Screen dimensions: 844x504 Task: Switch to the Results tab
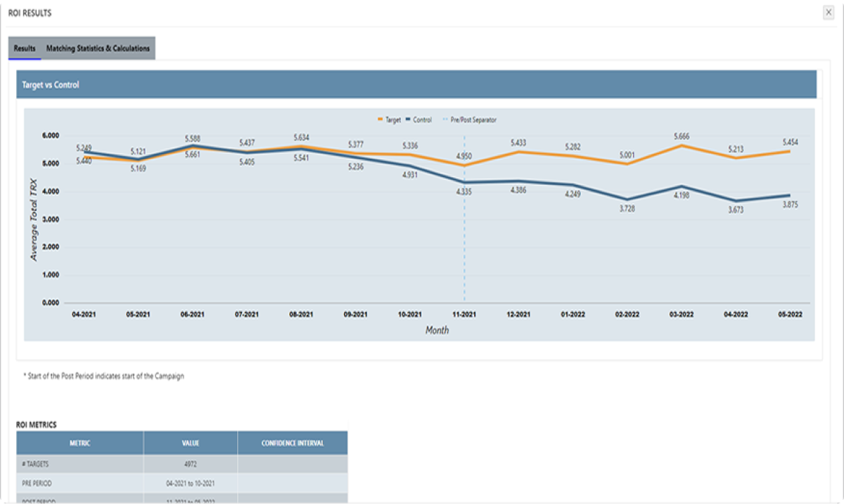(25, 49)
